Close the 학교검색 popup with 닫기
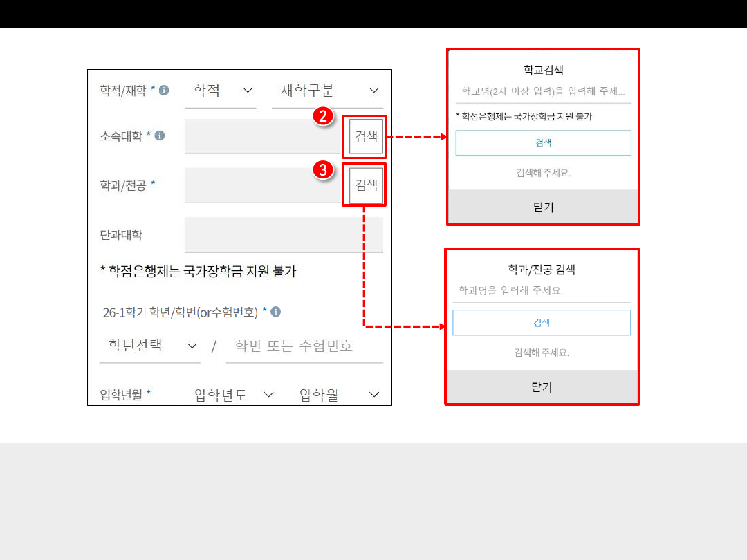The image size is (747, 560). [x=543, y=207]
